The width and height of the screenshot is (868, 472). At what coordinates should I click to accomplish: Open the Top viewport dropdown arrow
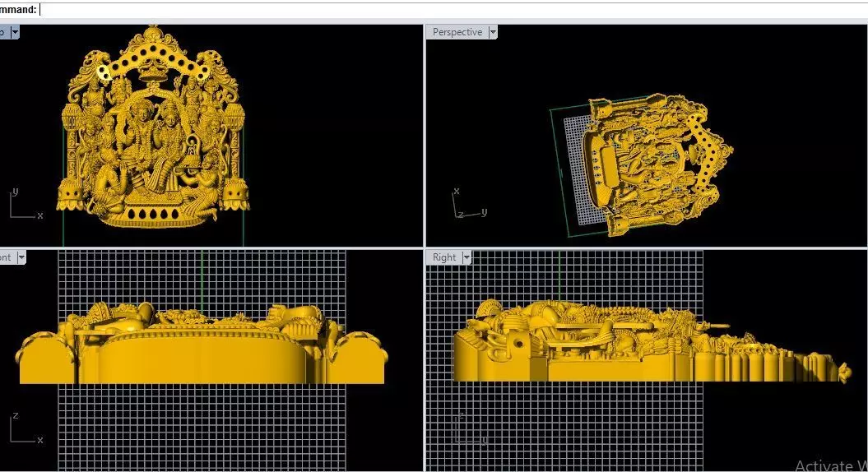click(15, 32)
